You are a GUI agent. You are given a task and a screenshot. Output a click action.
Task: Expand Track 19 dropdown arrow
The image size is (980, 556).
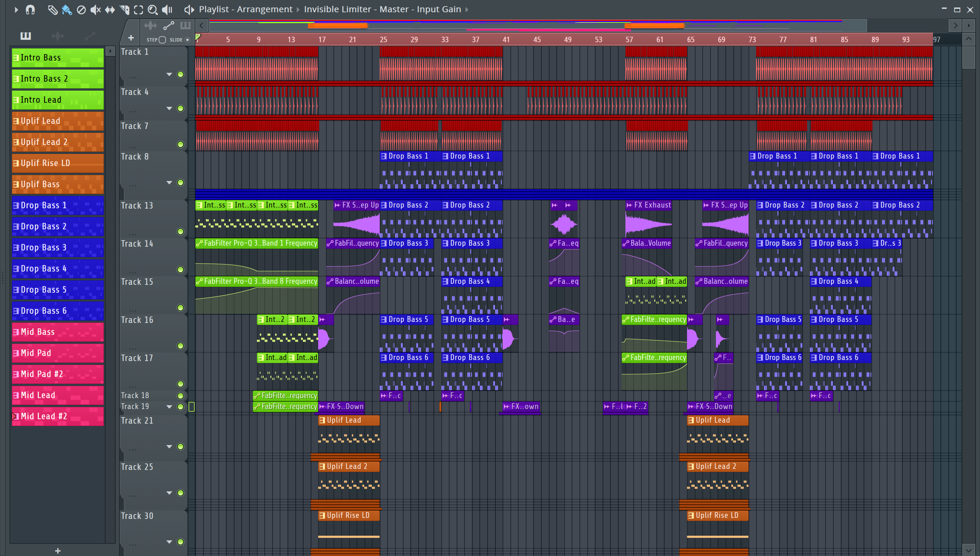169,407
